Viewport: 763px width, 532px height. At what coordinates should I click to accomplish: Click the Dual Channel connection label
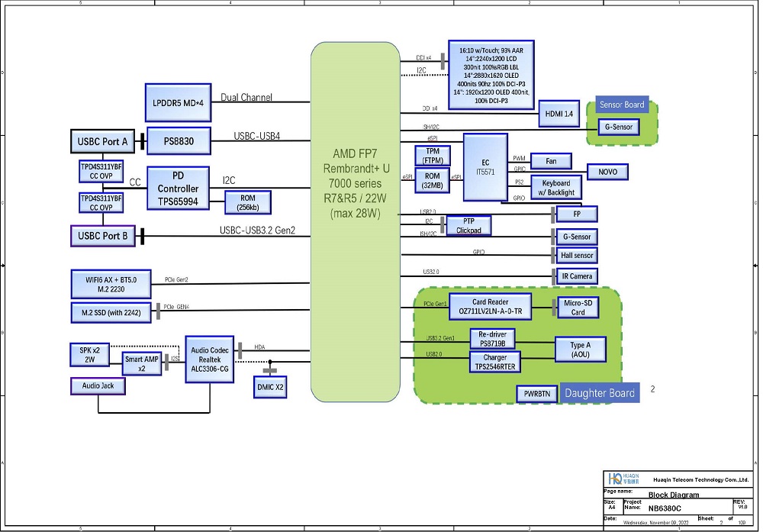pyautogui.click(x=246, y=98)
